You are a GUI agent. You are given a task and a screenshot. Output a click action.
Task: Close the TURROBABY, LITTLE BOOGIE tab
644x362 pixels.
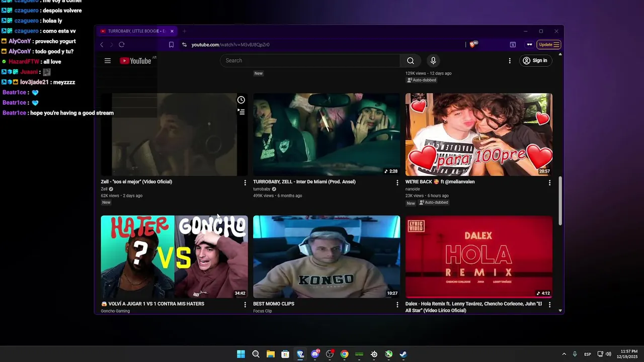coord(172,31)
